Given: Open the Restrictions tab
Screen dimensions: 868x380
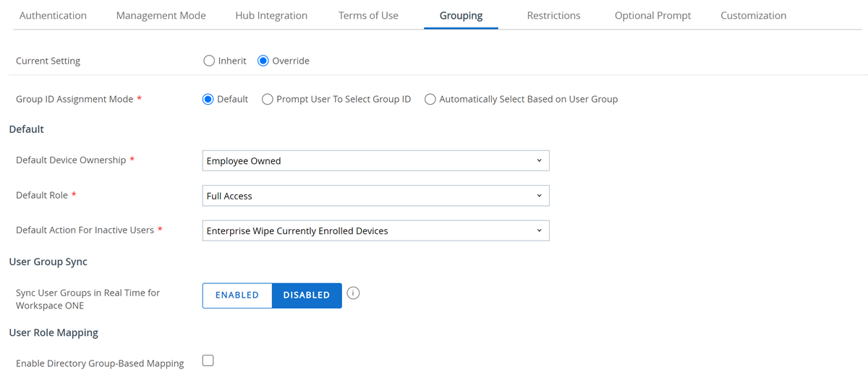Looking at the screenshot, I should (553, 15).
